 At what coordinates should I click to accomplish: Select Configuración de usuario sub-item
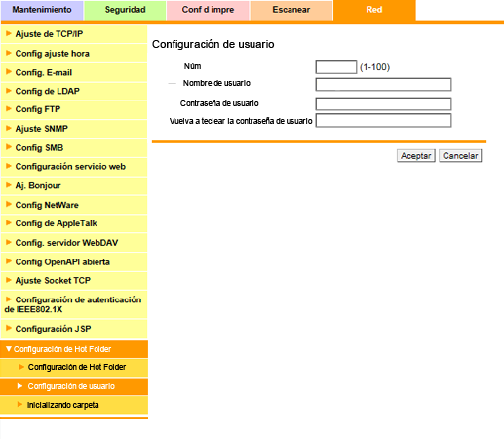tap(74, 386)
